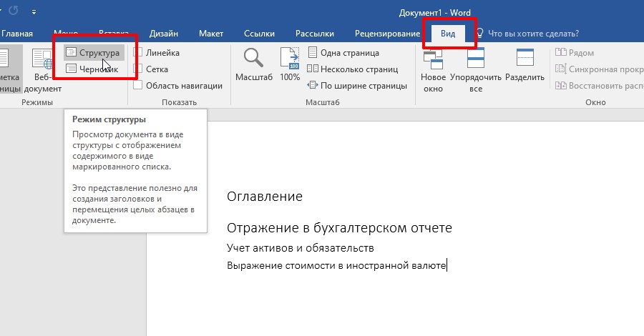Click Упорядочить все arrange windows
This screenshot has height=336, width=644.
pyautogui.click(x=476, y=71)
